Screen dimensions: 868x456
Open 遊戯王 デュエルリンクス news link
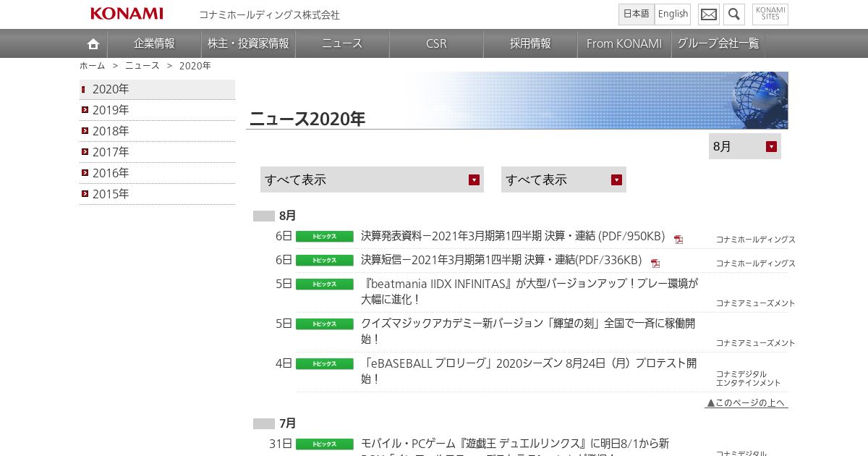click(x=515, y=447)
